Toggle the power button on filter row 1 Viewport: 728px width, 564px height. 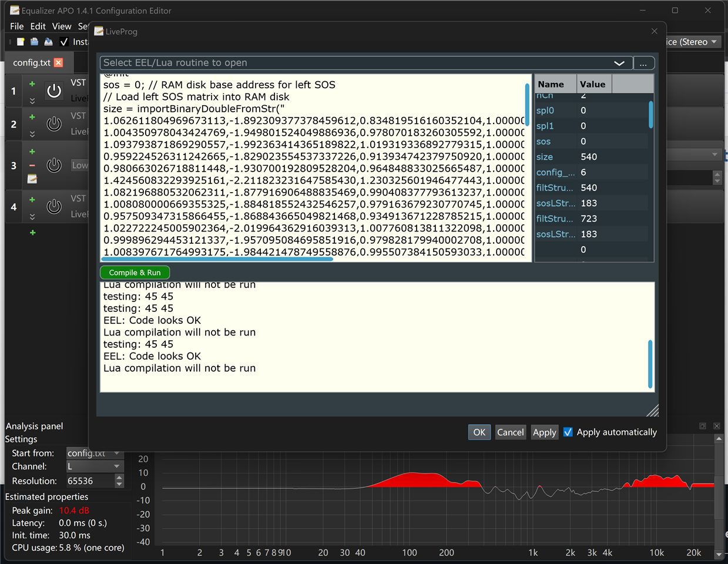(54, 90)
